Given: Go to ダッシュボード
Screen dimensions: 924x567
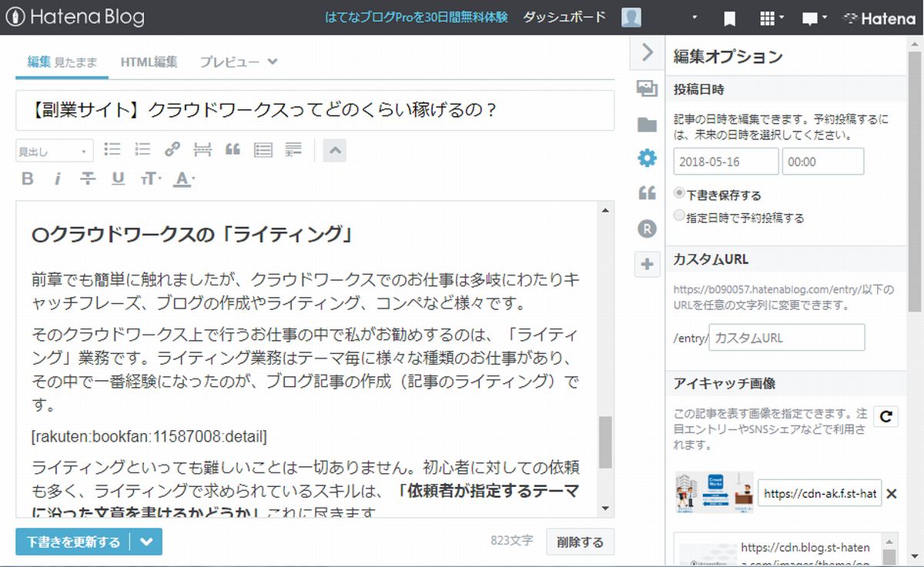Looking at the screenshot, I should click(564, 18).
